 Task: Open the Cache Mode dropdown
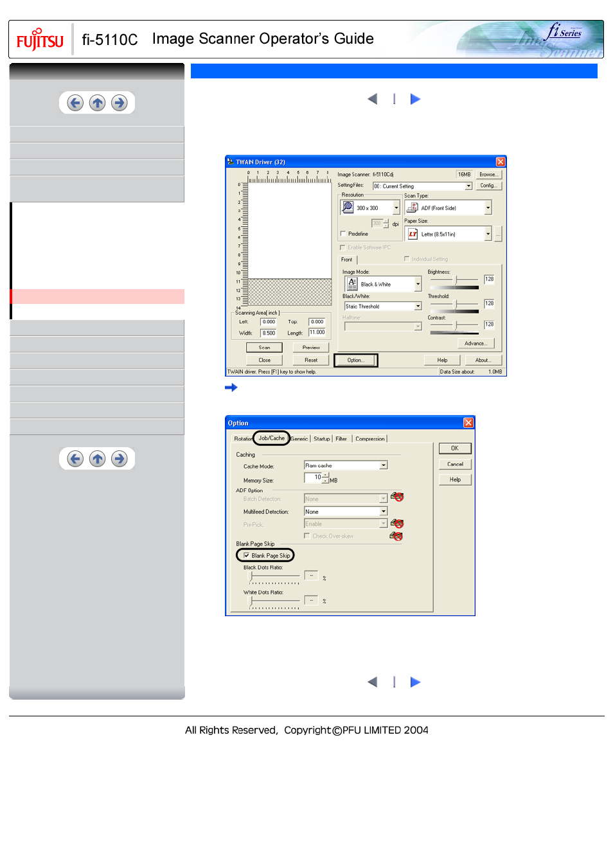[384, 465]
